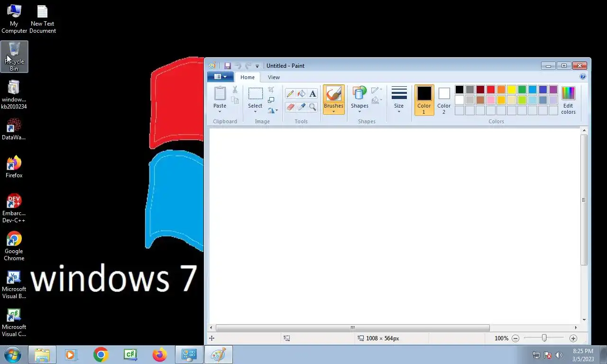
Task: Click the Undo arrow in title bar
Action: point(238,66)
